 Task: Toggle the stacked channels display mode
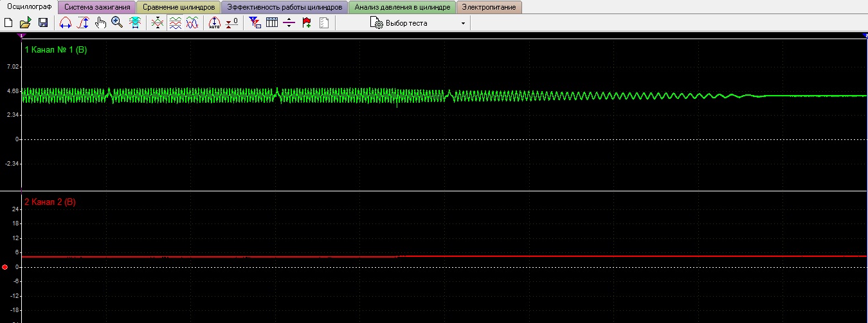pyautogui.click(x=174, y=22)
